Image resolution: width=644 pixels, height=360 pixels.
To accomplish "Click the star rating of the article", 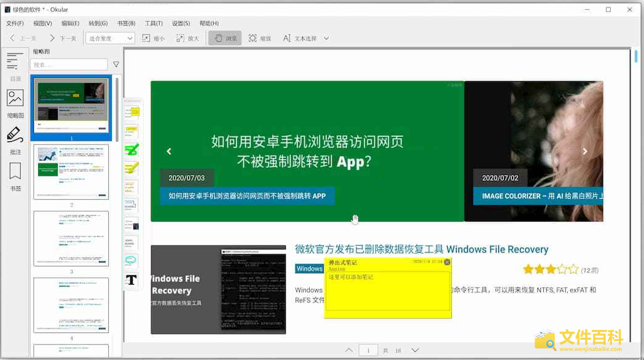I will 551,269.
